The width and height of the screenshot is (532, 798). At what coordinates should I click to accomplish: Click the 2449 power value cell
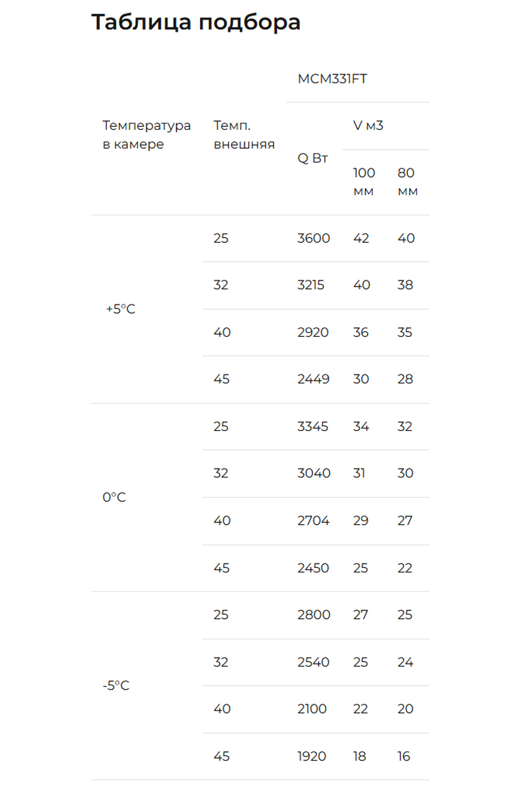pyautogui.click(x=313, y=379)
